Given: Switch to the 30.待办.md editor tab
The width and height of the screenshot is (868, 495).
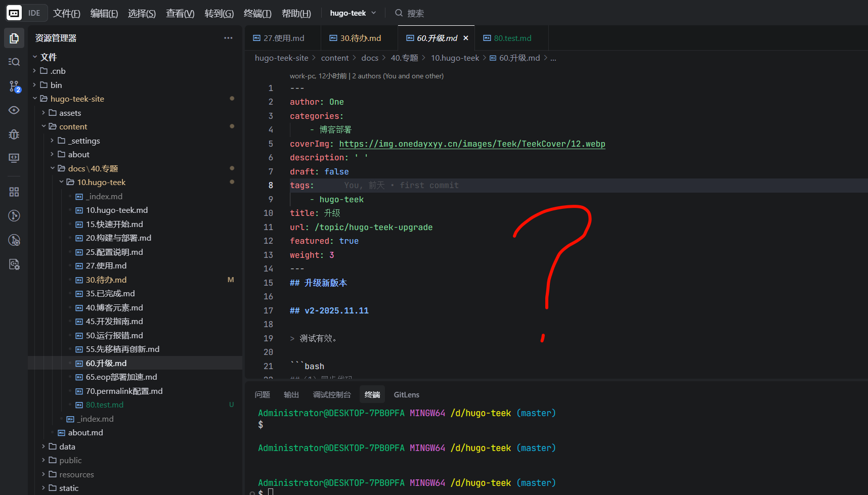Looking at the screenshot, I should (360, 38).
